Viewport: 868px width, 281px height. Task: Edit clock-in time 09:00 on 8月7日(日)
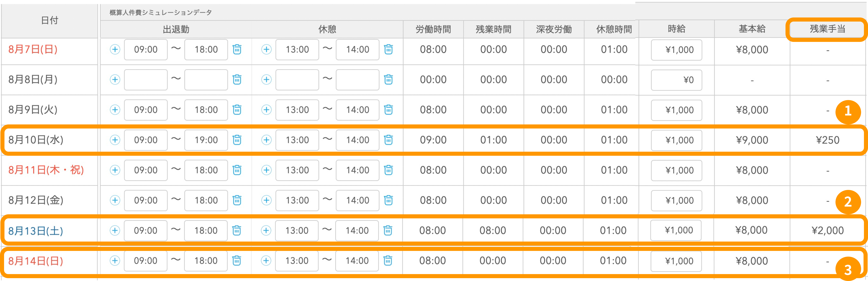(146, 50)
